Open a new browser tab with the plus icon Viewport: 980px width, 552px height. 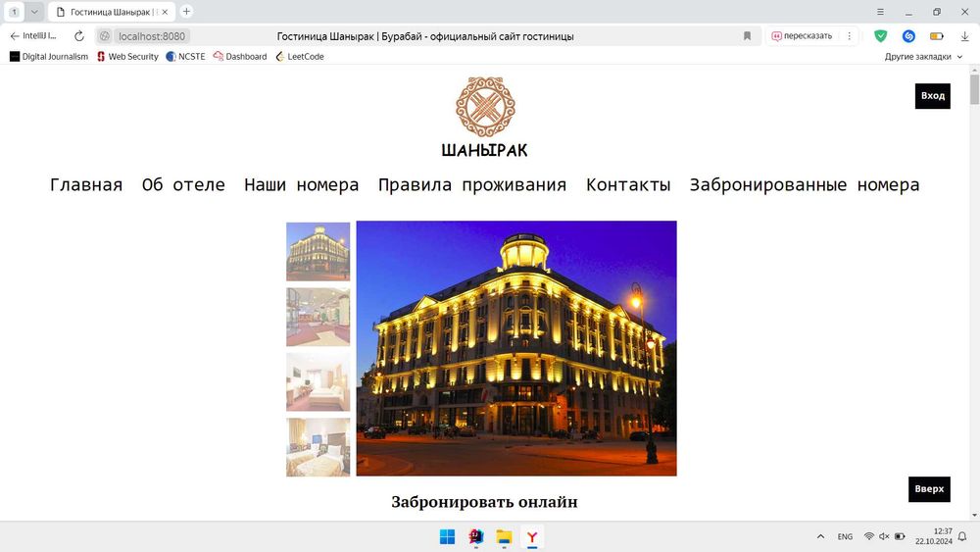186,11
